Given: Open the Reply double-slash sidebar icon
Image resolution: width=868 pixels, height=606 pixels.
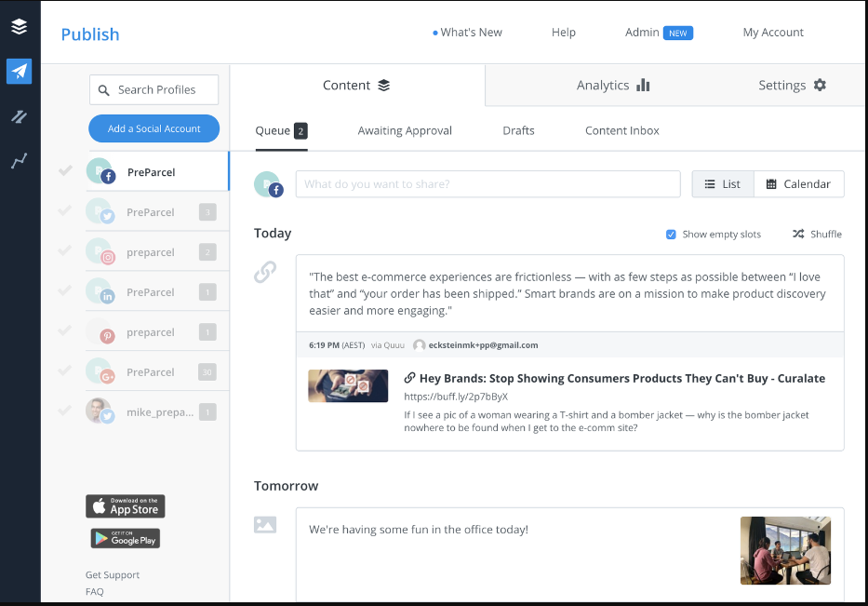Looking at the screenshot, I should point(19,116).
